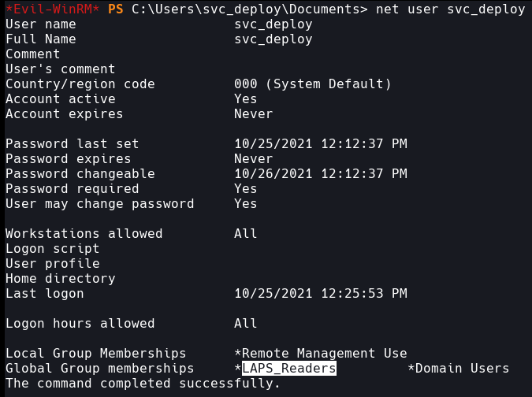Click the Account active label
This screenshot has height=397, width=532.
[61, 99]
